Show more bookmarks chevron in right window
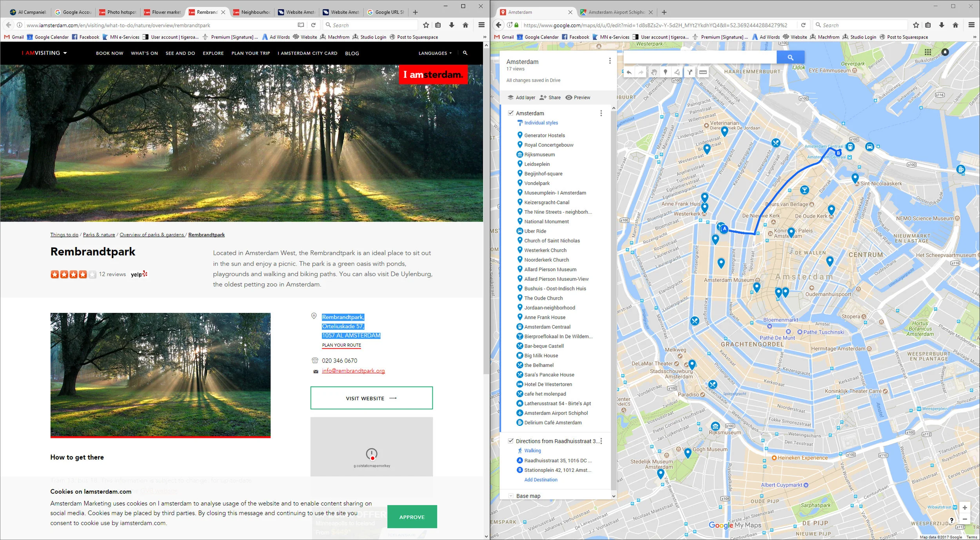The height and width of the screenshot is (540, 980). coord(975,37)
